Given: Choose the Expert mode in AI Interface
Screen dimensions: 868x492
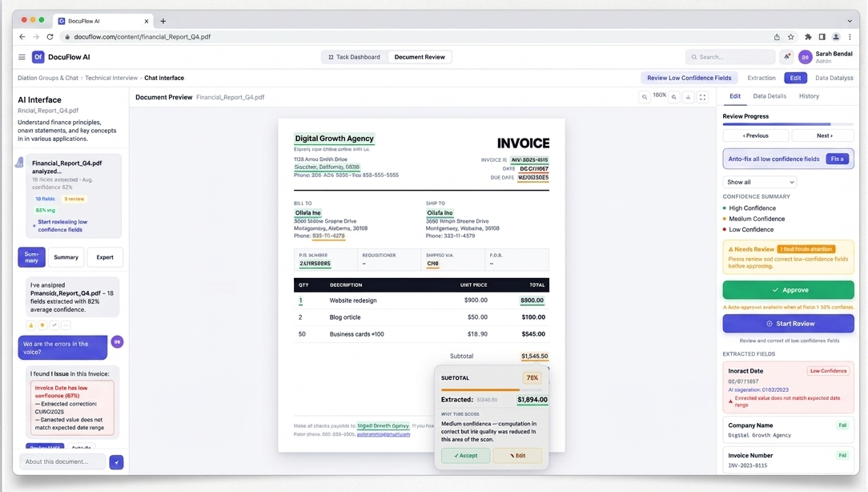Looking at the screenshot, I should pos(105,257).
